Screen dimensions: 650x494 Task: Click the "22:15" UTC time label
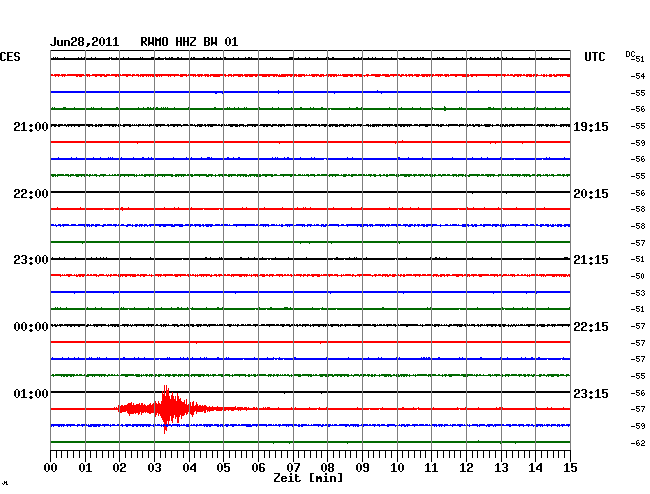coord(591,327)
